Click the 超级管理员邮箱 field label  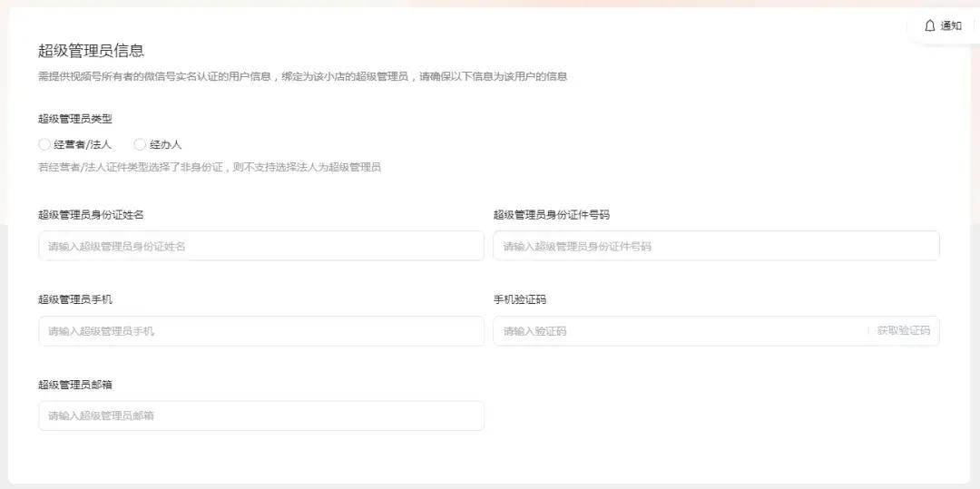tap(75, 385)
